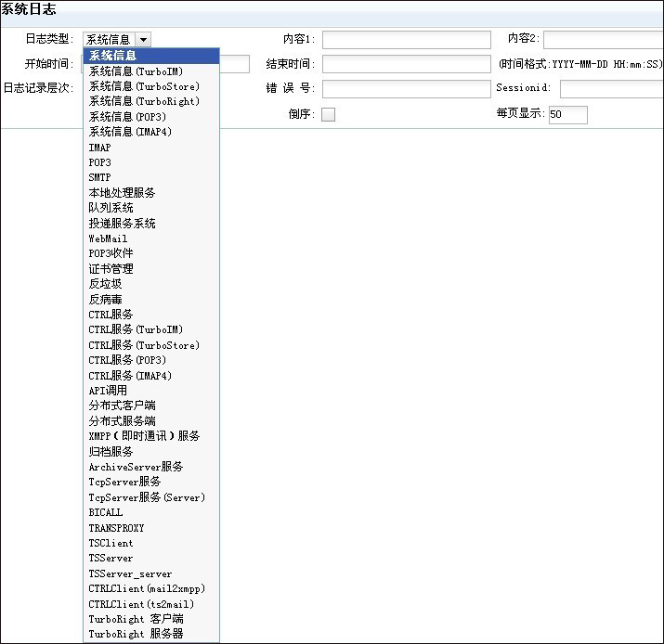Click the 日志类型 dropdown arrow
Viewport: 664px width, 644px height.
pos(142,40)
